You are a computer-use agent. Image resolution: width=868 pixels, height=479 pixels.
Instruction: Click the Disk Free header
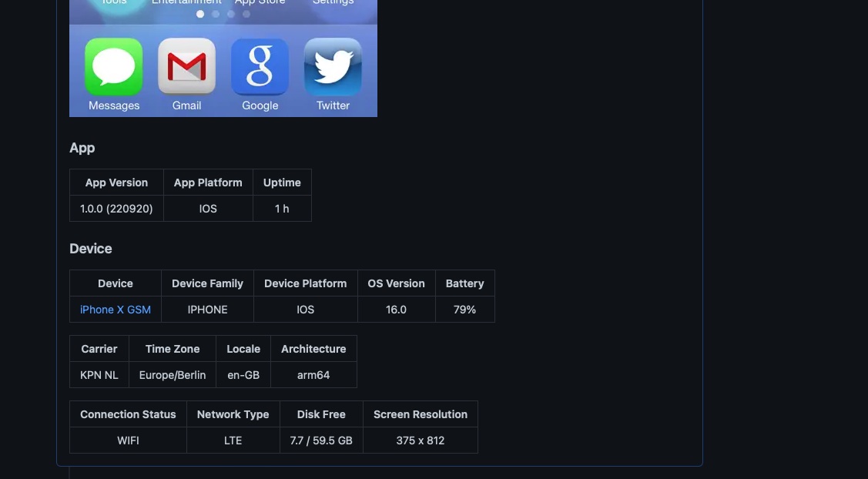tap(321, 414)
